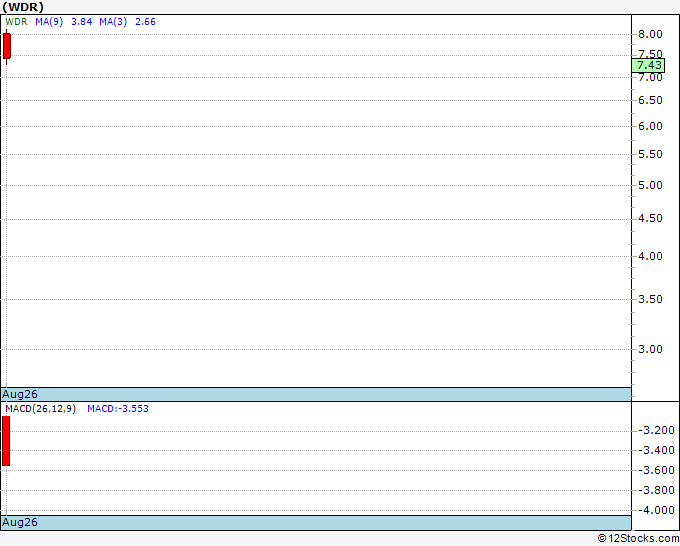This screenshot has width=680, height=546.
Task: Click the 2.66 moving average value
Action: [145, 22]
